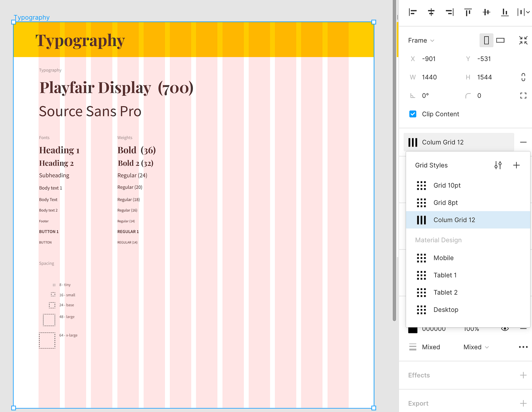The height and width of the screenshot is (412, 532).
Task: Click the rotation angle field
Action: 426,96
